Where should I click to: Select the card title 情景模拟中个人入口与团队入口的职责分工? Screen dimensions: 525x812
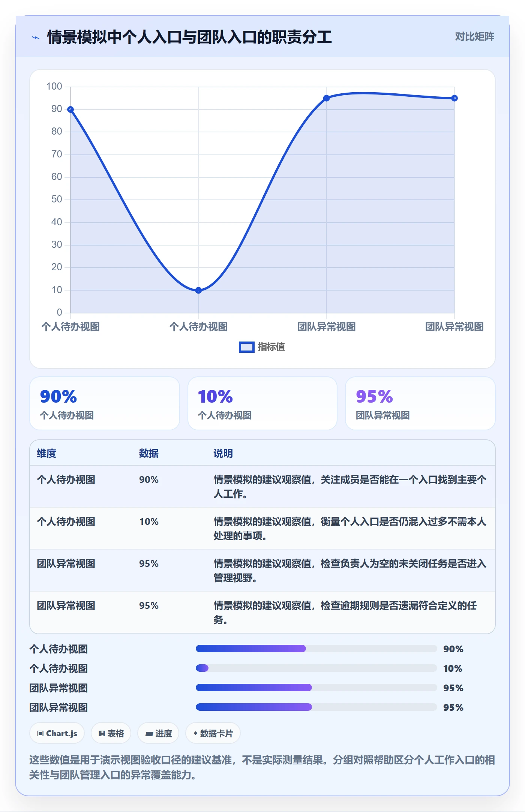pyautogui.click(x=189, y=37)
